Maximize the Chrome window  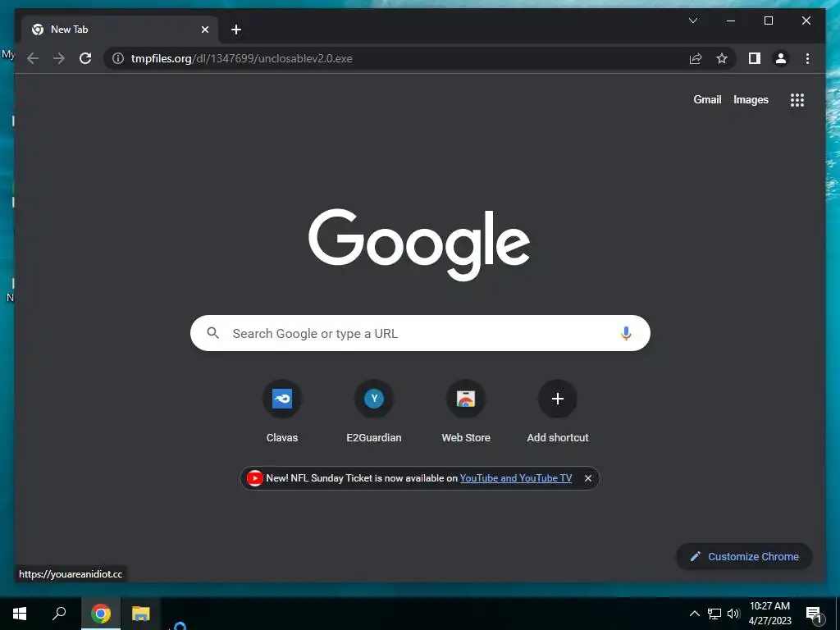point(768,21)
